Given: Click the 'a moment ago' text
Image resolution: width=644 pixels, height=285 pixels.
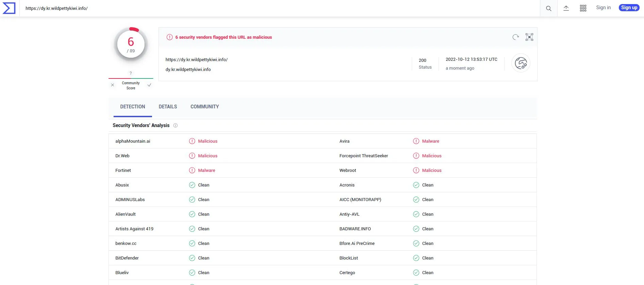Looking at the screenshot, I should click(x=460, y=68).
